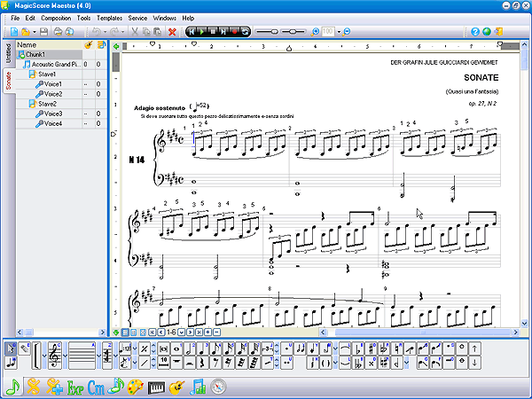The width and height of the screenshot is (532, 399).
Task: Select the double sharp accidental
Action: click(372, 363)
